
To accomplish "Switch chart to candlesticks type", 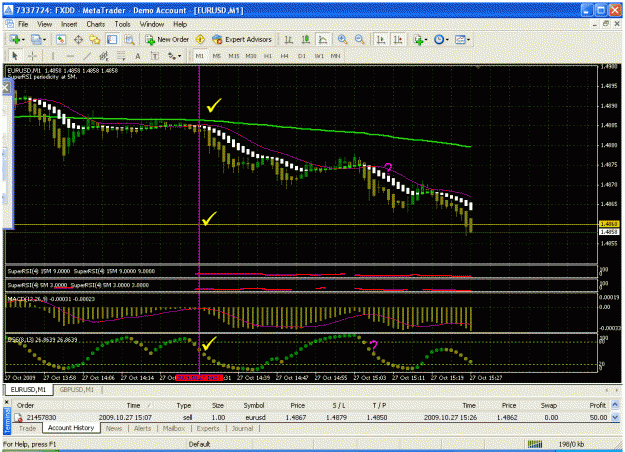I will point(306,39).
